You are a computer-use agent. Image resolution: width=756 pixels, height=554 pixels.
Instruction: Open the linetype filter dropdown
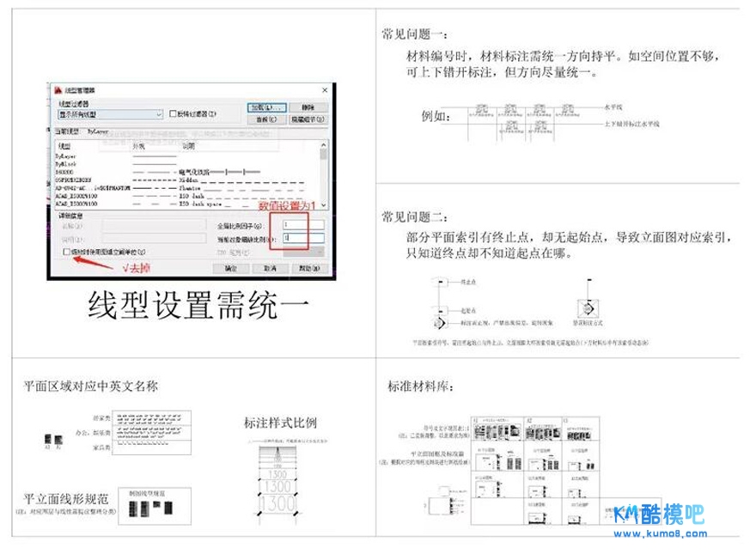159,114
